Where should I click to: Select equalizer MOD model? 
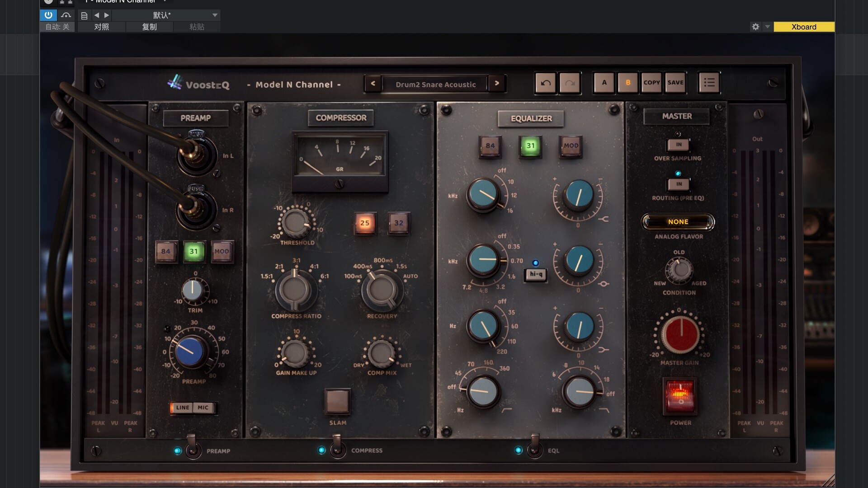[571, 146]
